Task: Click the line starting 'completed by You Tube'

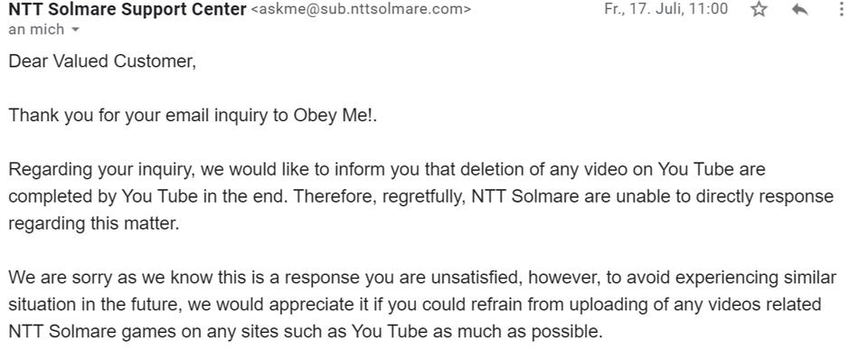Action: point(420,196)
